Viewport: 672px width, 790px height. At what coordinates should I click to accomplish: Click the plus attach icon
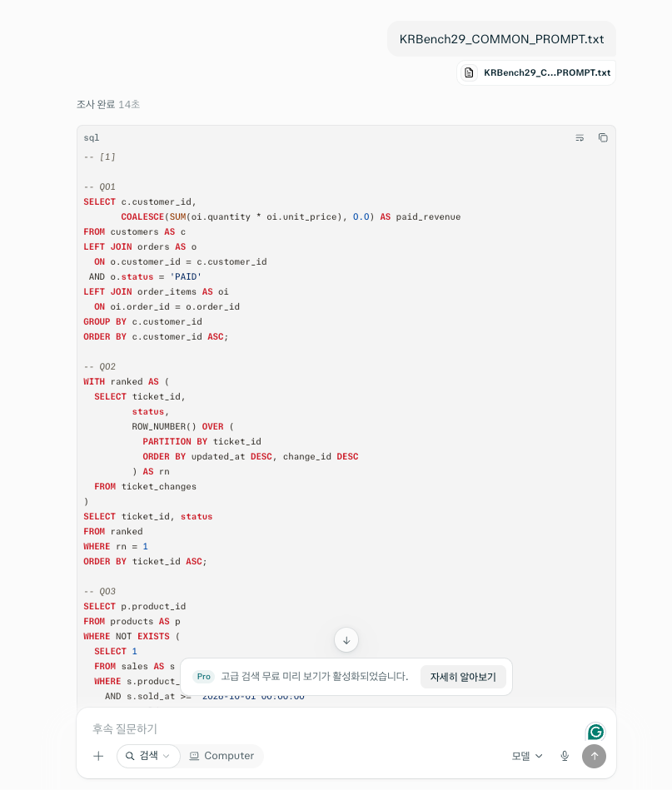(98, 756)
